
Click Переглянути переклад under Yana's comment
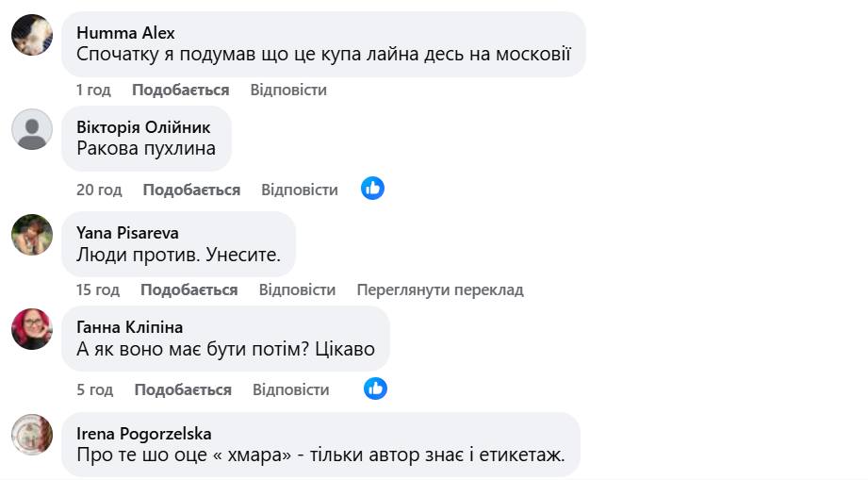pos(439,290)
